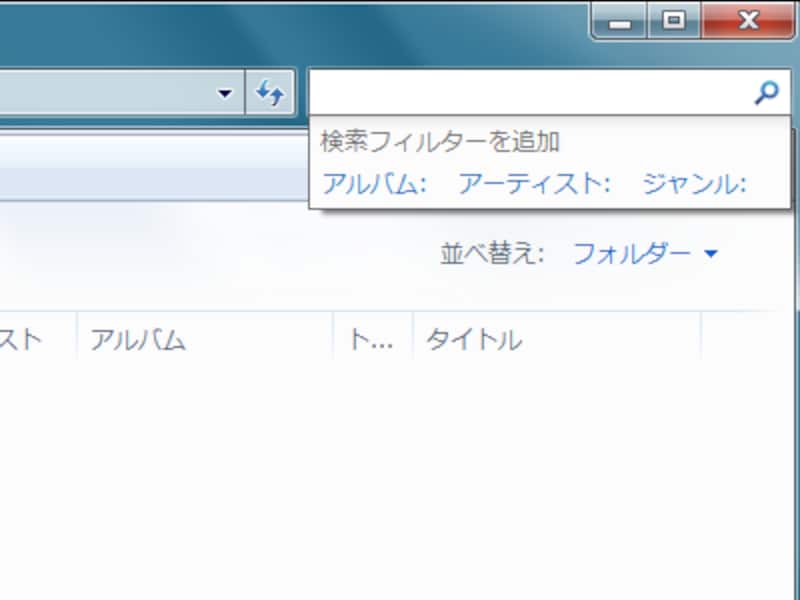
Task: Open the フォルダー sort dropdown
Action: 645,254
